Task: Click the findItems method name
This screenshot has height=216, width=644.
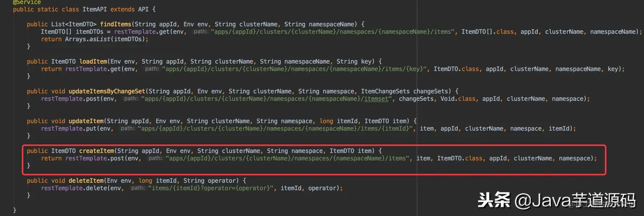Action: pos(115,24)
